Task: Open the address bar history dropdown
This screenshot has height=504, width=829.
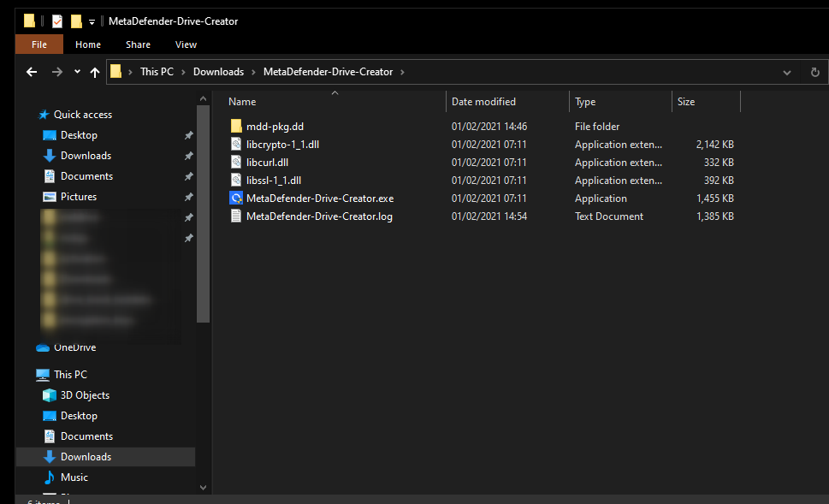Action: coord(787,73)
